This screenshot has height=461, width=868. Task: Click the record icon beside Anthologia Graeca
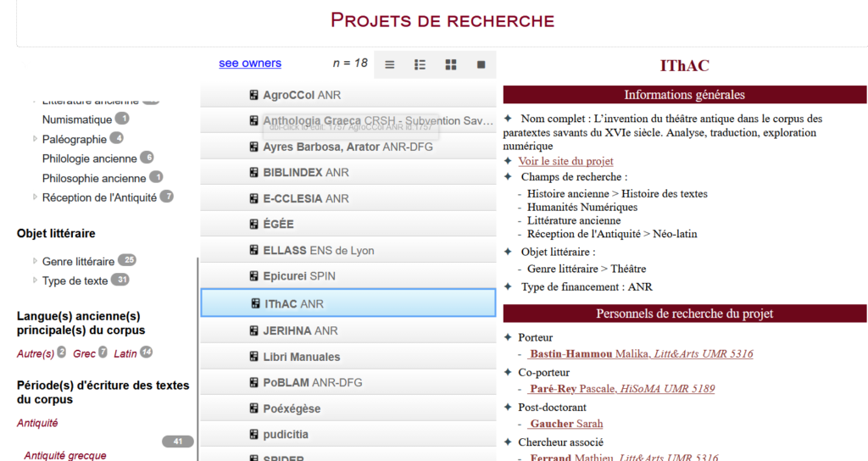[253, 120]
